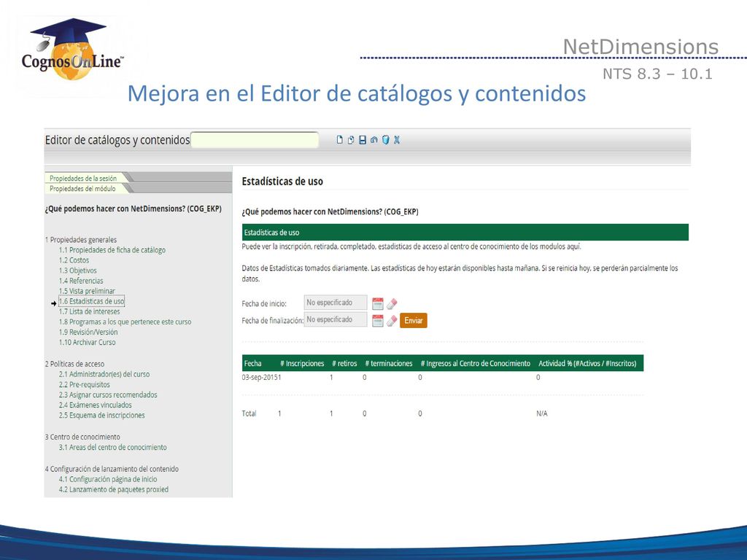
Task: Click the new document icon in the editor toolbar
Action: click(339, 140)
